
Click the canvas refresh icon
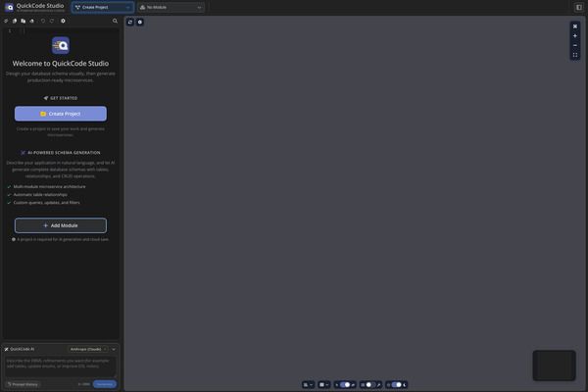click(x=130, y=23)
